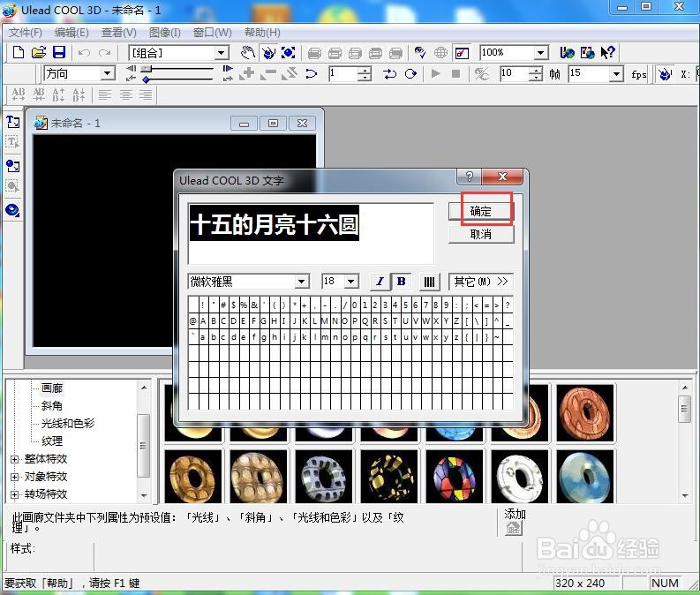Click the Edit graphic tool in sidebar
Viewport: 700px width, 595px height.
tap(12, 185)
